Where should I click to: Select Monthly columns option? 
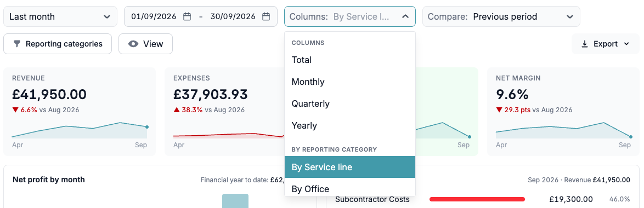pos(349,82)
